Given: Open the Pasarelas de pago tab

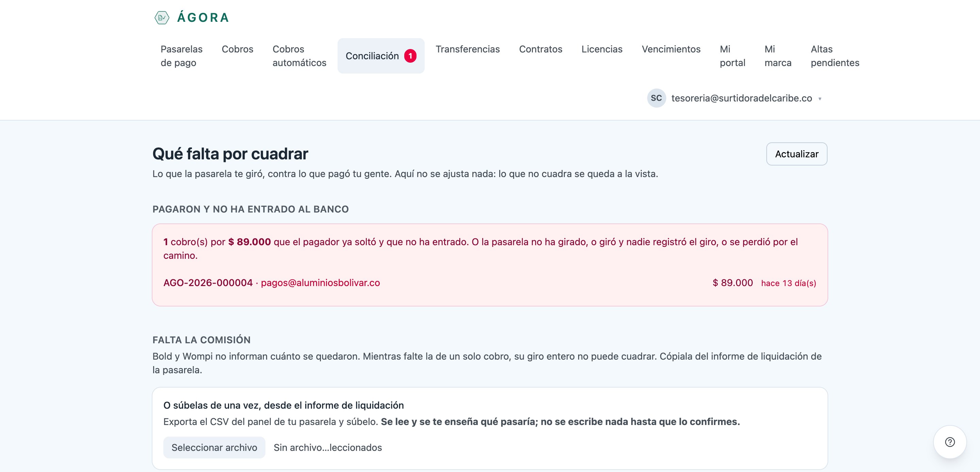Looking at the screenshot, I should [181, 56].
